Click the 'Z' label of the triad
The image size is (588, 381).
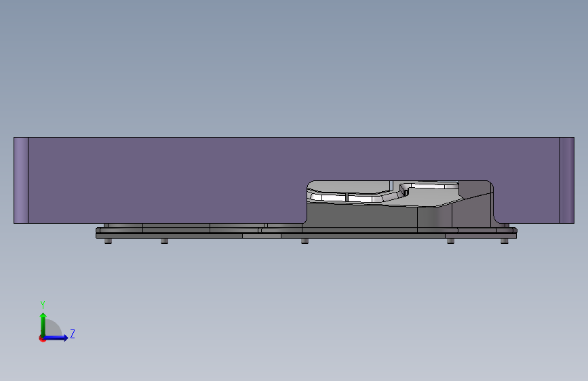(x=73, y=334)
